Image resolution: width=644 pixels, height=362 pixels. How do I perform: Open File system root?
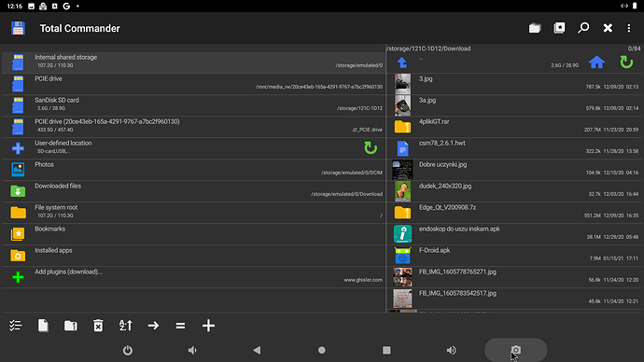tap(193, 212)
